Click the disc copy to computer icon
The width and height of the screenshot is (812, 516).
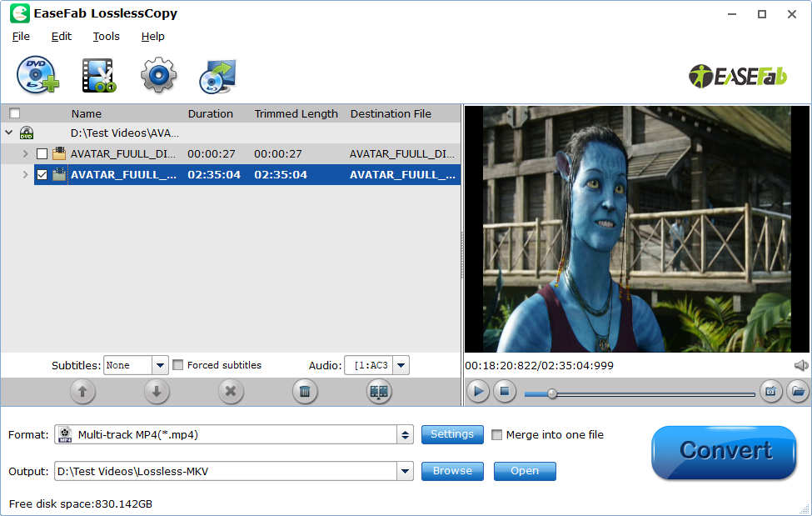(x=217, y=76)
